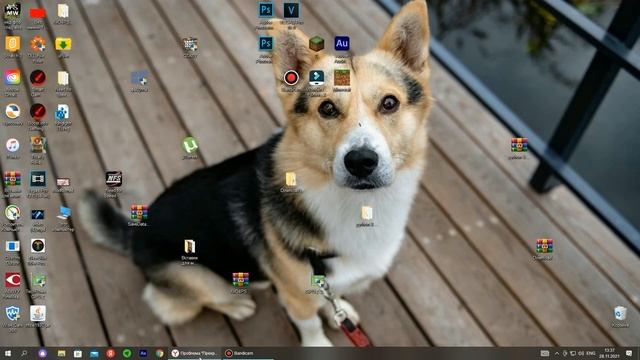Open After Effects from the taskbar
This screenshot has width=640, height=360.
pos(143,353)
